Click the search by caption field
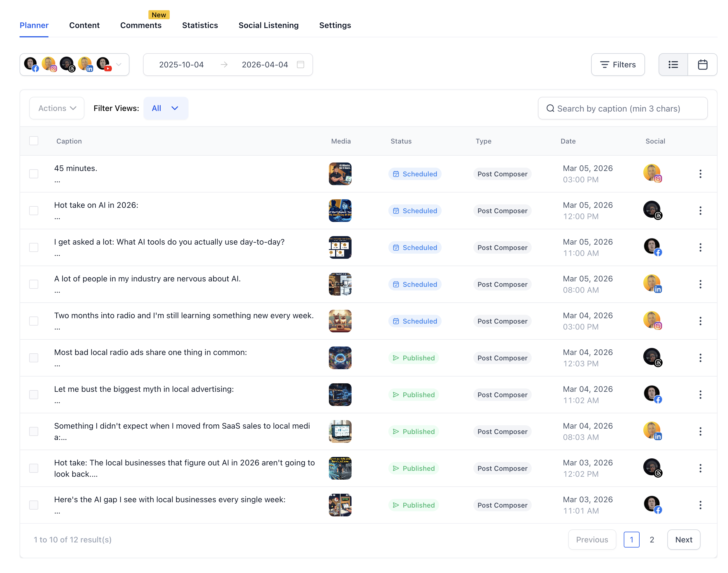The image size is (728, 573). point(623,108)
